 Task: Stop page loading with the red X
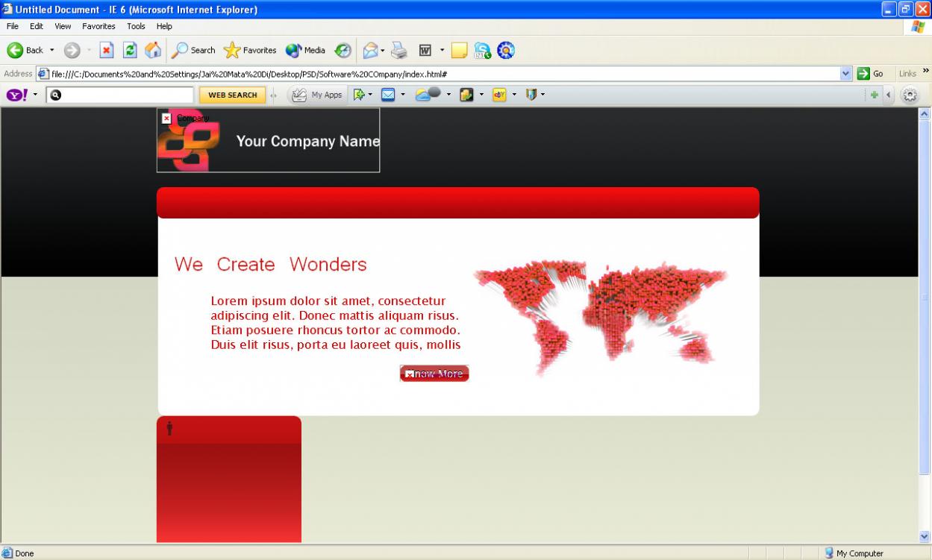[x=107, y=50]
